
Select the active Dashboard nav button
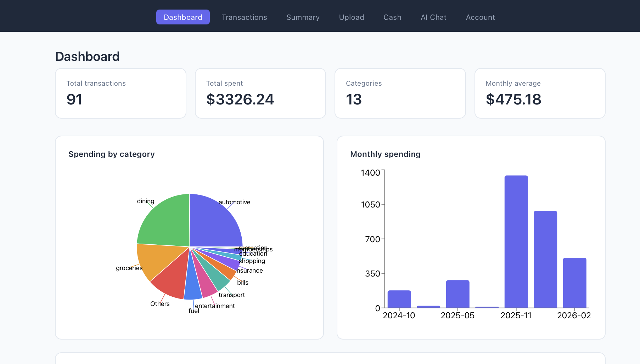(183, 17)
